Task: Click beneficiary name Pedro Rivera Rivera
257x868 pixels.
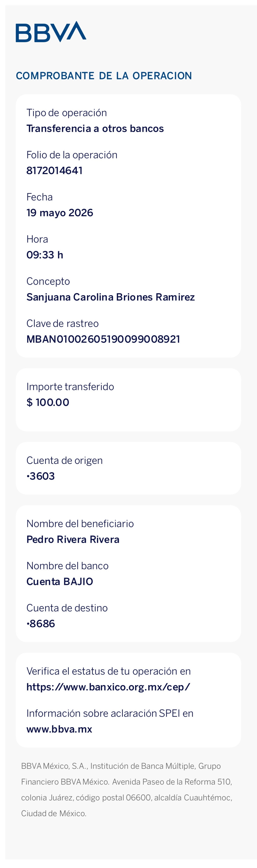Action: (x=73, y=539)
